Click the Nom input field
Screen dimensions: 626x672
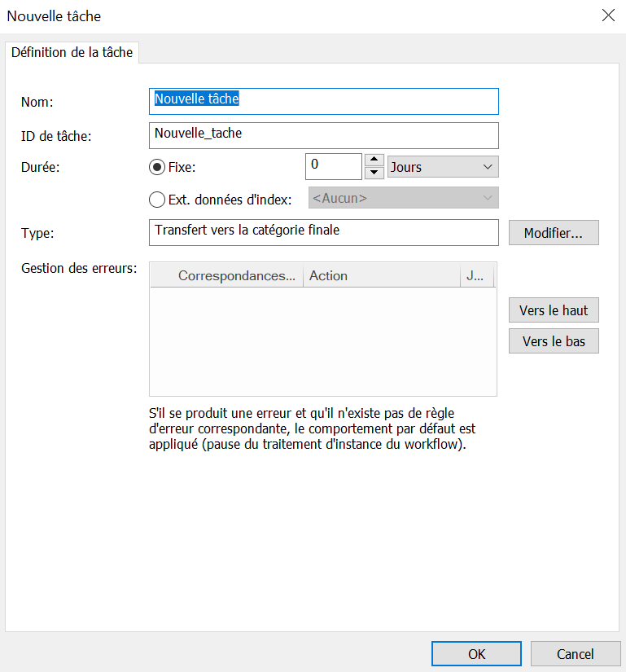324,101
